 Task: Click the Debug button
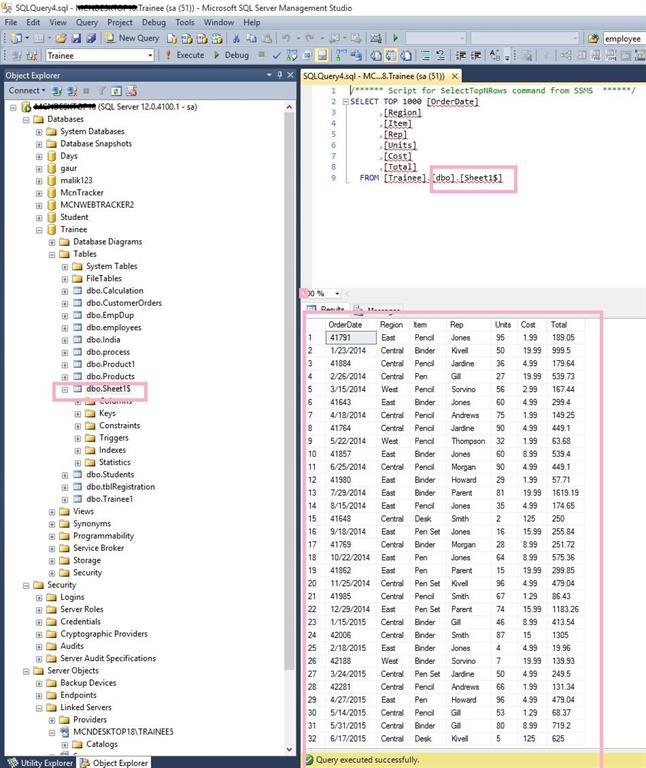click(x=231, y=55)
